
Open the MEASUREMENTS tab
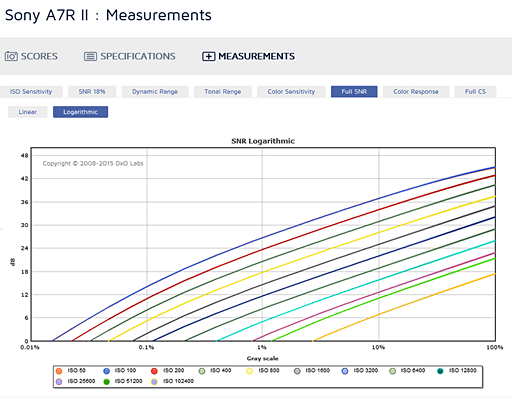(x=248, y=56)
